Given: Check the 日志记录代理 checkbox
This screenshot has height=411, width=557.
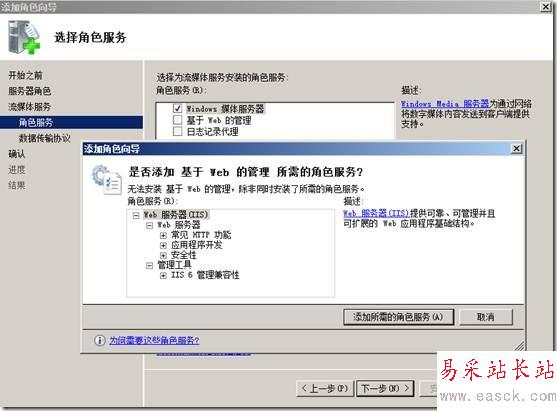Looking at the screenshot, I should [x=177, y=131].
